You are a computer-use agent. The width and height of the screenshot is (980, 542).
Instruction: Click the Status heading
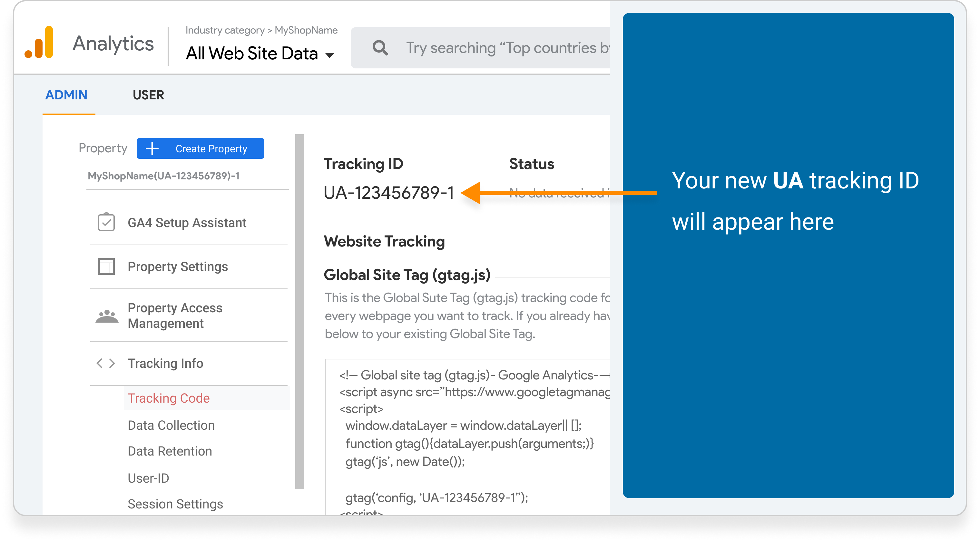tap(532, 164)
